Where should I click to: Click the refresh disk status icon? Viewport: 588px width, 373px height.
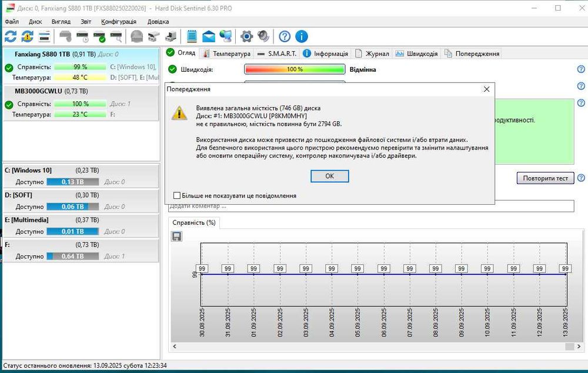(x=11, y=36)
